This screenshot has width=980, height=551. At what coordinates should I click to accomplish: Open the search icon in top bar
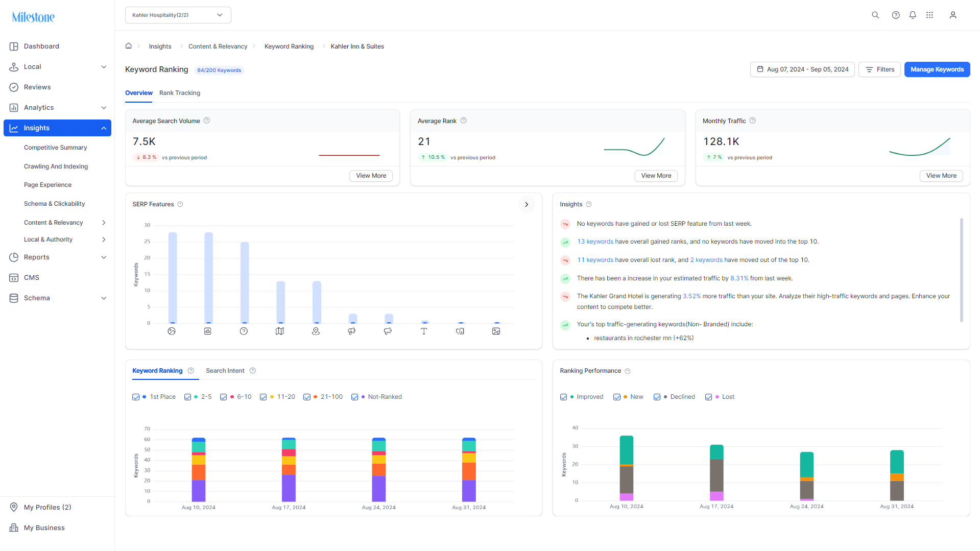coord(875,15)
